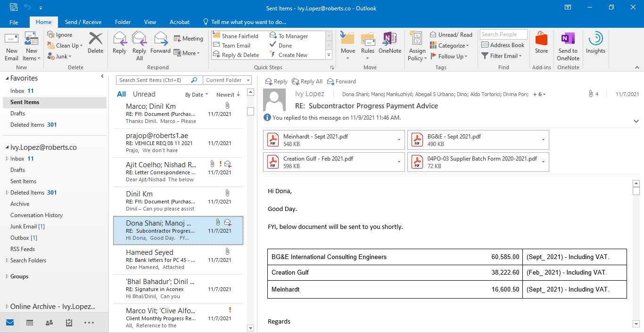Switch to People view in navigation bar

click(49, 323)
